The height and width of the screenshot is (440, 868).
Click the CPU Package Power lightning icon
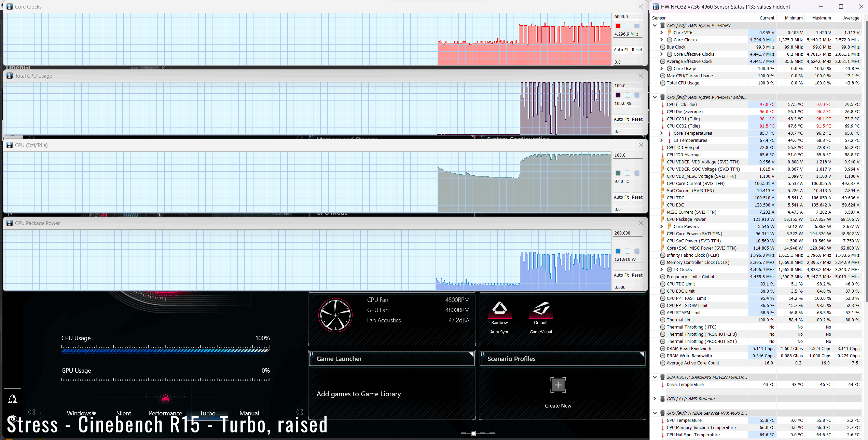pos(663,219)
